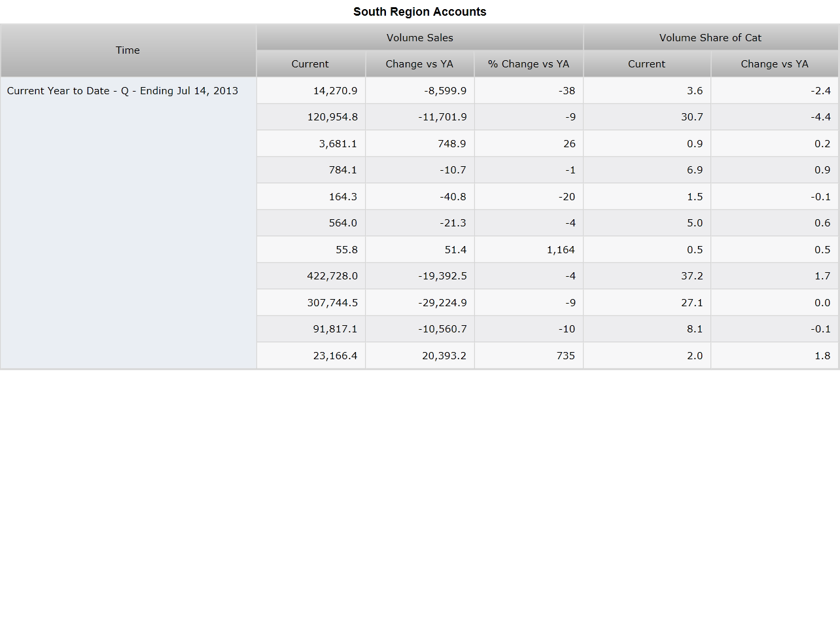The width and height of the screenshot is (840, 619).
Task: Select the 0.6 share change cell
Action: [775, 223]
